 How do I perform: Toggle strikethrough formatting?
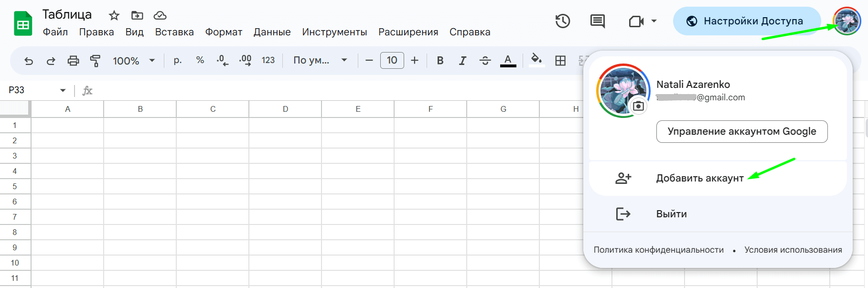click(485, 61)
